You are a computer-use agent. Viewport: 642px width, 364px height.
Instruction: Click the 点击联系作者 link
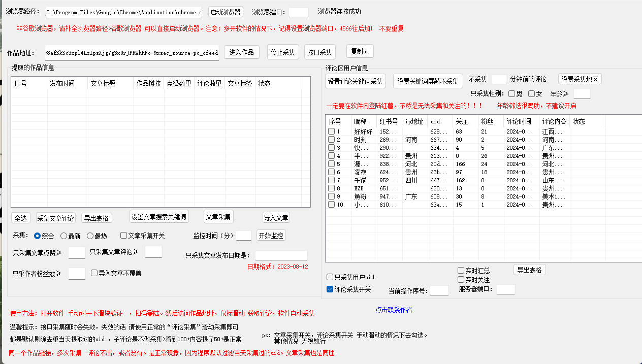coord(394,310)
